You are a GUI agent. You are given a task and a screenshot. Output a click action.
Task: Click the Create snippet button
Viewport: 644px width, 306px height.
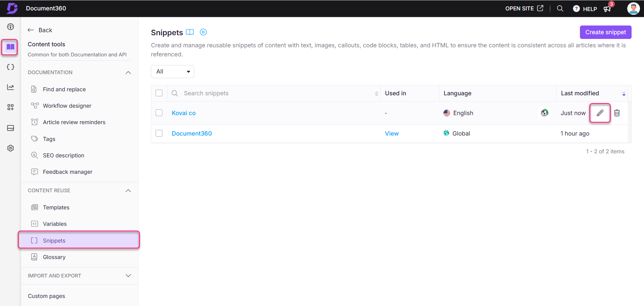[x=605, y=32]
